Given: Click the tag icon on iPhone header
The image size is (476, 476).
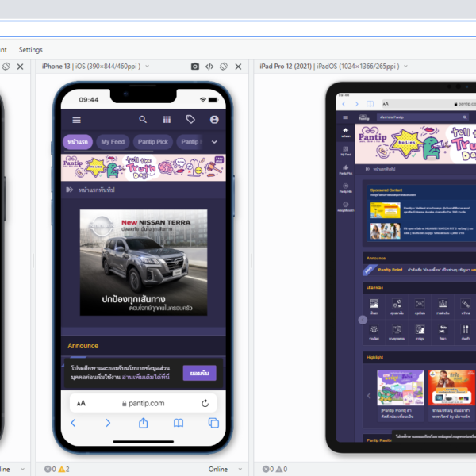Looking at the screenshot, I should pos(190,119).
